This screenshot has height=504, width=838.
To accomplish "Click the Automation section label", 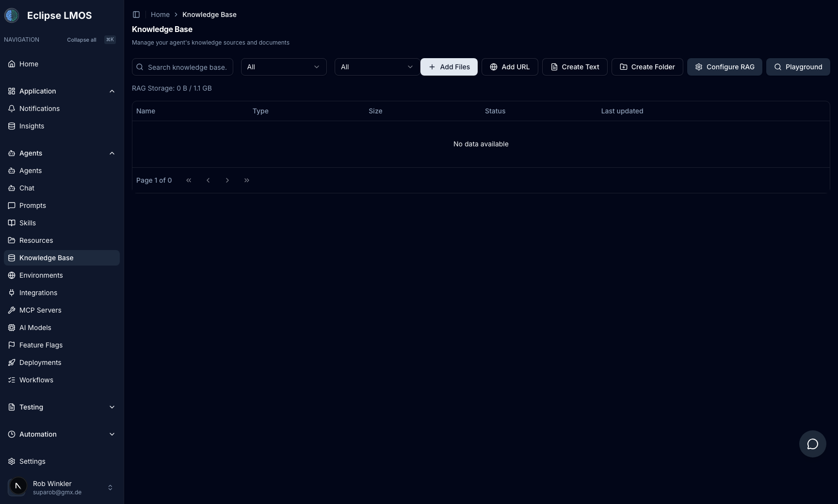I will (x=38, y=434).
